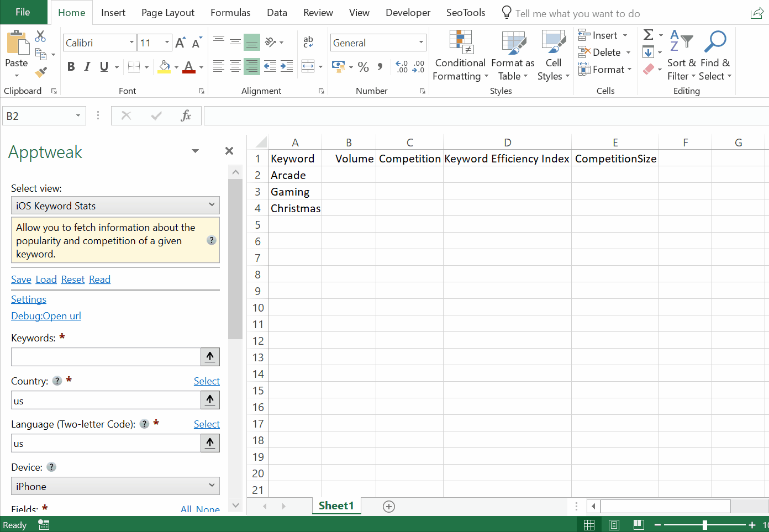Cut selection with scissors icon

tap(40, 36)
